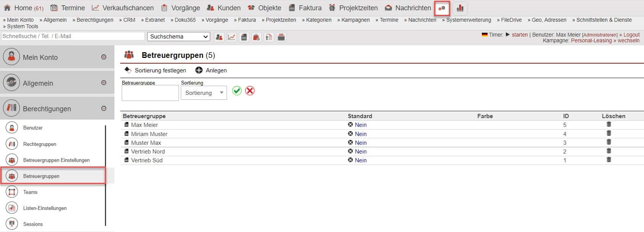Open the settings gears icon in top navigation
The width and height of the screenshot is (644, 232).
tap(442, 8)
